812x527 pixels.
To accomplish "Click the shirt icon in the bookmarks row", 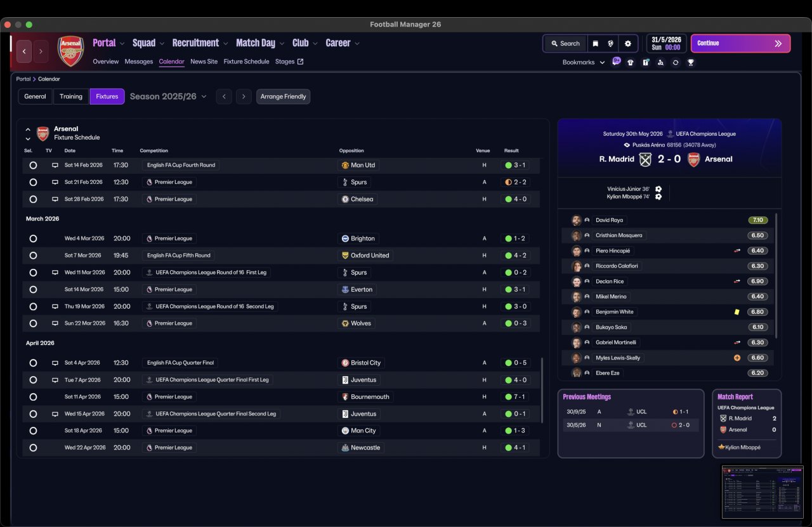I will pyautogui.click(x=630, y=62).
